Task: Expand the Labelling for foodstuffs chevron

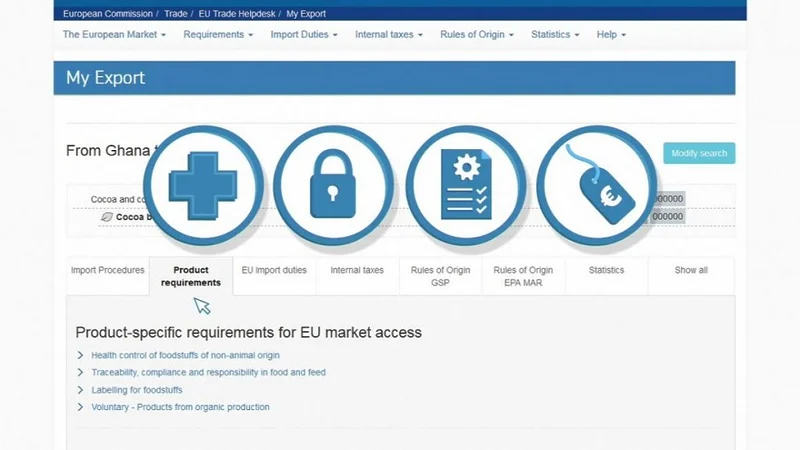Action: click(x=80, y=390)
